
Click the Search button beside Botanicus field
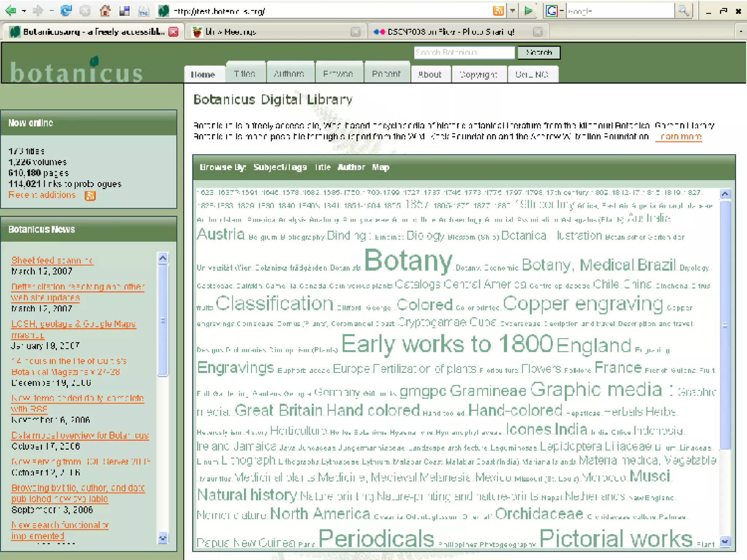point(539,52)
